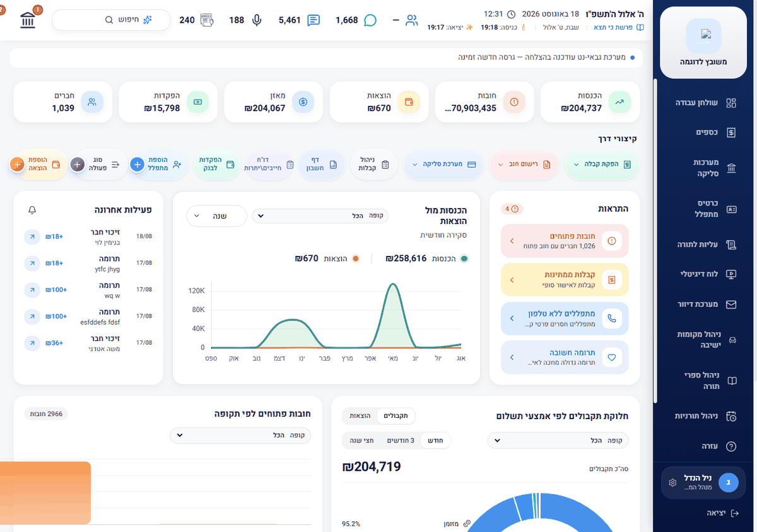Open the arrow for wq w activity
Viewport: 757px width, 532px height.
pos(32,289)
